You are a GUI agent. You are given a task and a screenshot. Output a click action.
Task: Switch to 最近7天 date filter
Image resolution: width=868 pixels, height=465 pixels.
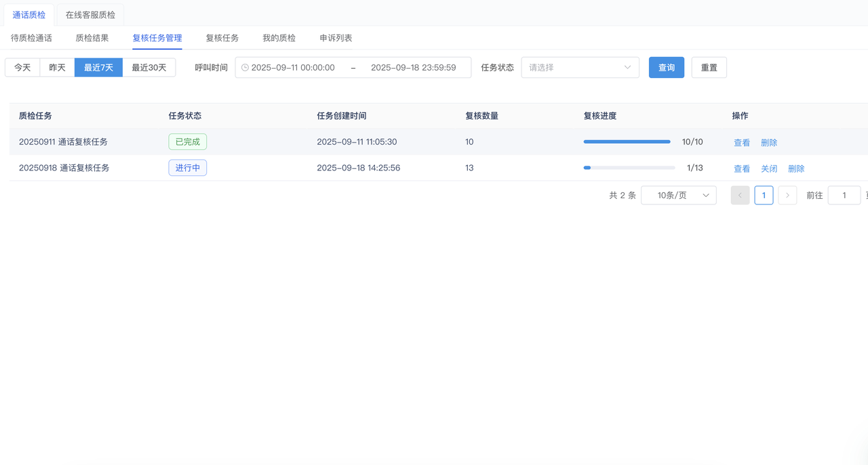tap(98, 68)
